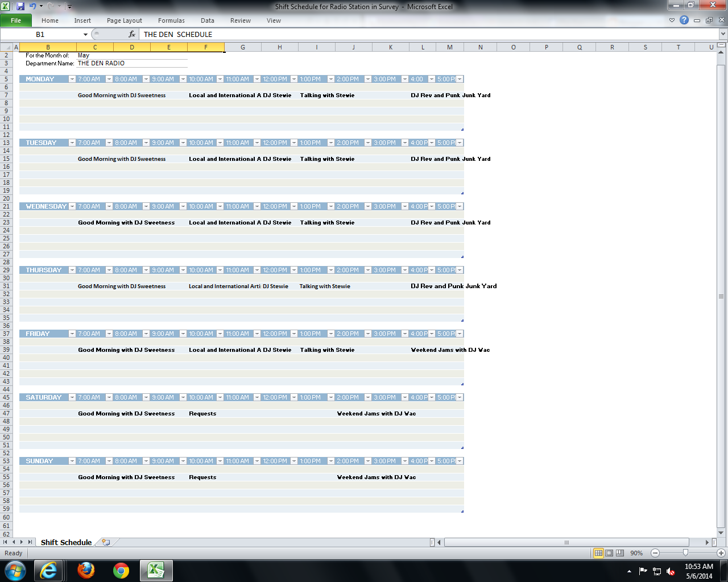Image resolution: width=728 pixels, height=582 pixels.
Task: Open the Tuesday 5:00 PM filter dropdown
Action: pyautogui.click(x=460, y=143)
